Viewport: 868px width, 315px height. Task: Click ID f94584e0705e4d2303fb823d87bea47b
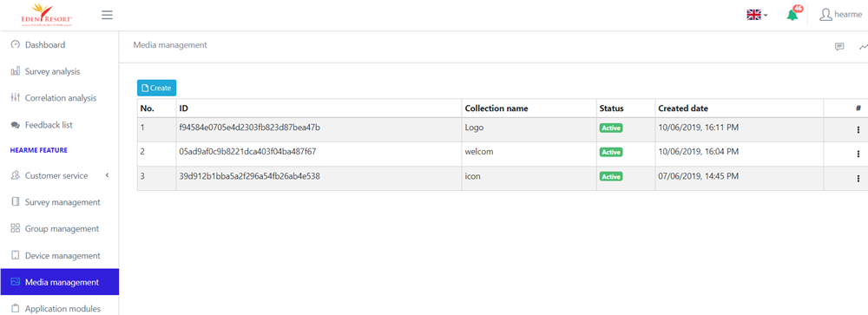point(250,128)
